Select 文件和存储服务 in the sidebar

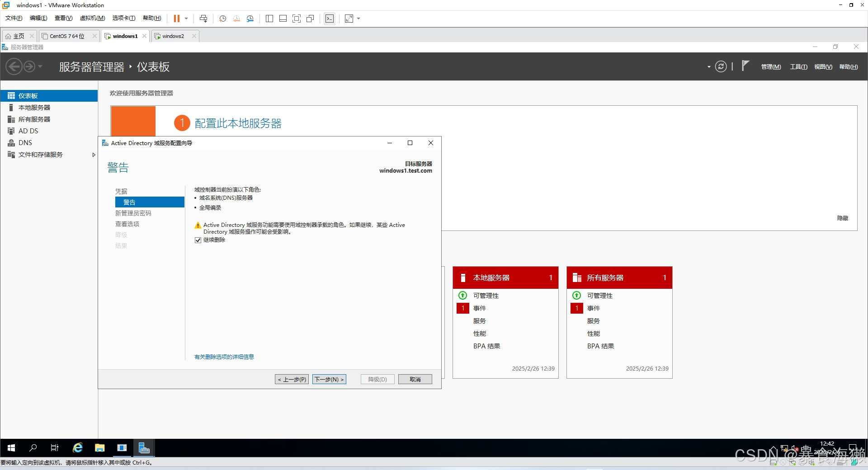(49, 155)
